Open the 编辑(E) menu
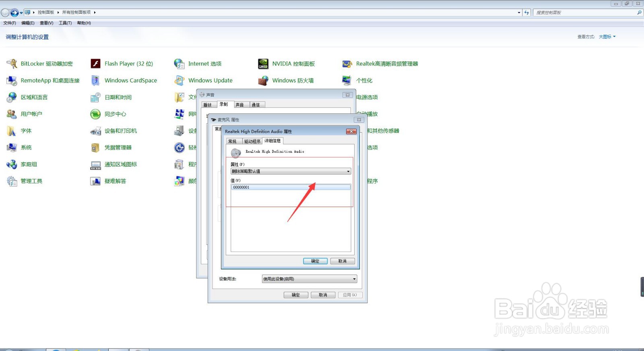Screen dimensions: 644x351 pyautogui.click(x=28, y=23)
